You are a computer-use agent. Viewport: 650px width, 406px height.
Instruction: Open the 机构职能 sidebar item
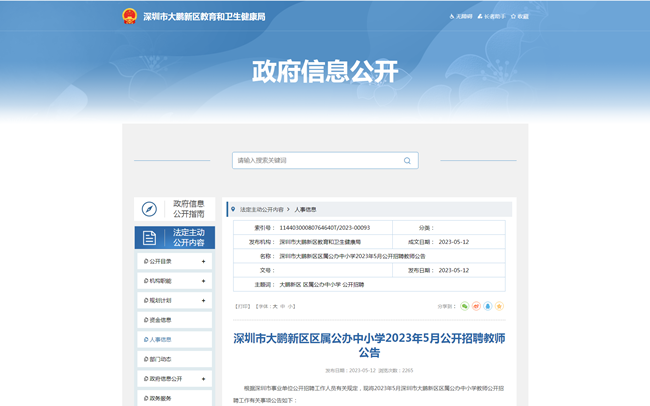coord(175,281)
